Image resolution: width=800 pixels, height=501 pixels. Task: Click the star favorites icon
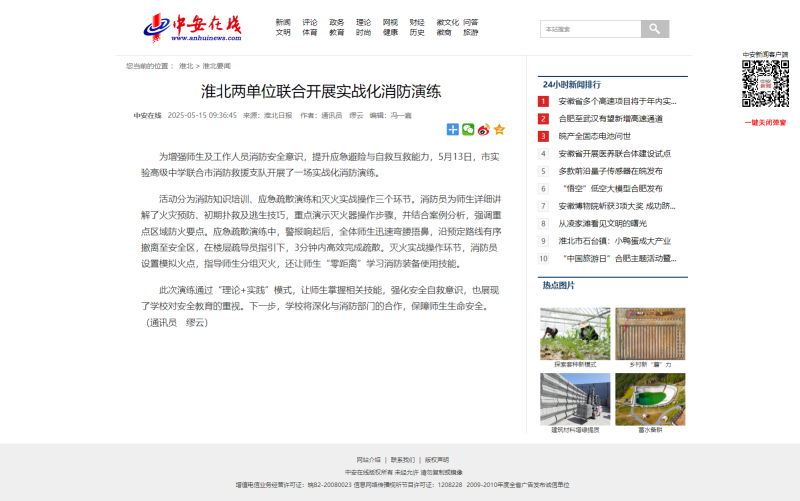(499, 130)
